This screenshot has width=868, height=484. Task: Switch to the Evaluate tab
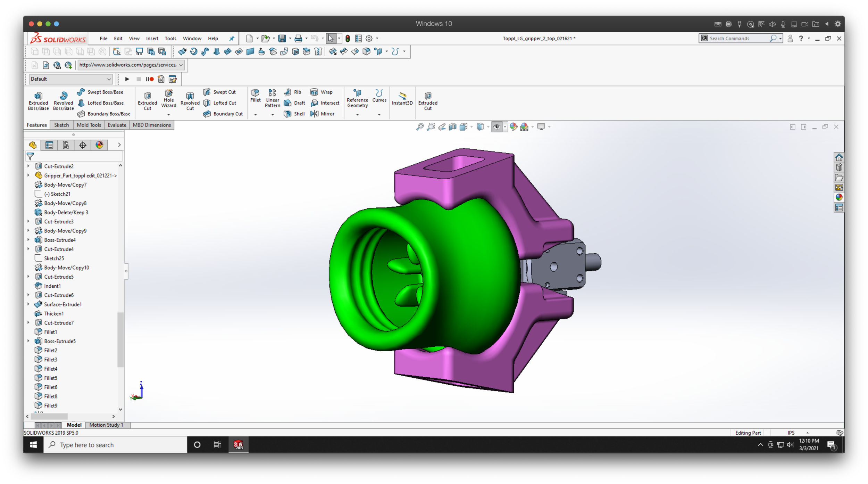tap(117, 125)
